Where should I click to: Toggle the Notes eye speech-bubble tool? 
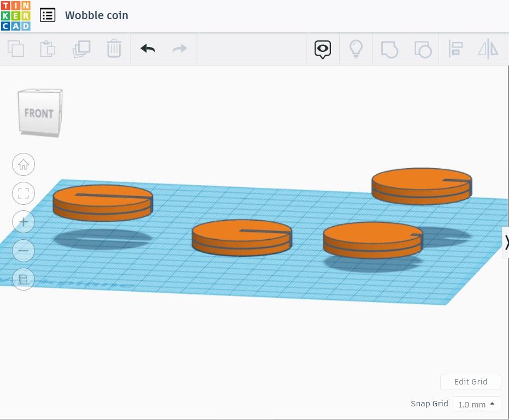click(323, 49)
